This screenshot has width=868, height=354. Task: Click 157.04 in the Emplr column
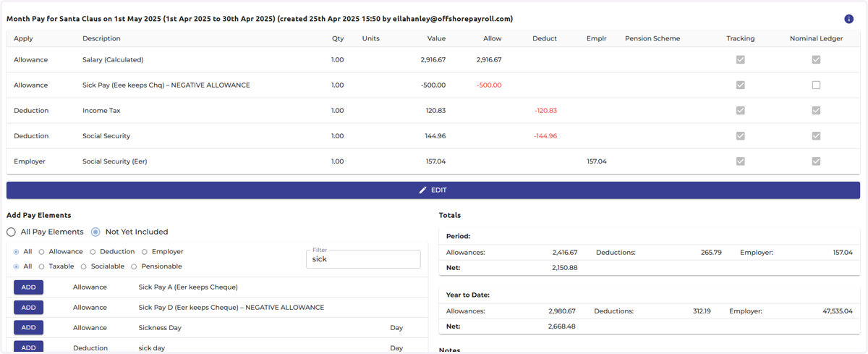click(x=597, y=161)
